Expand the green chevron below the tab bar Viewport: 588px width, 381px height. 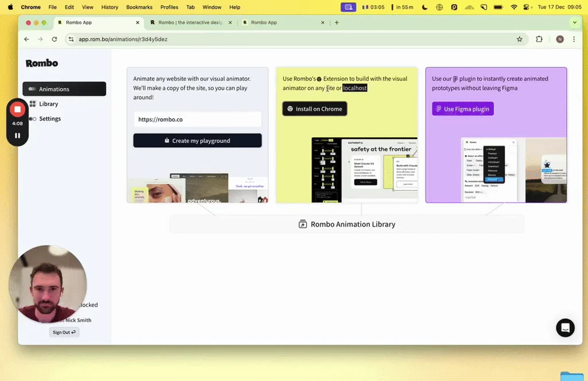point(574,23)
